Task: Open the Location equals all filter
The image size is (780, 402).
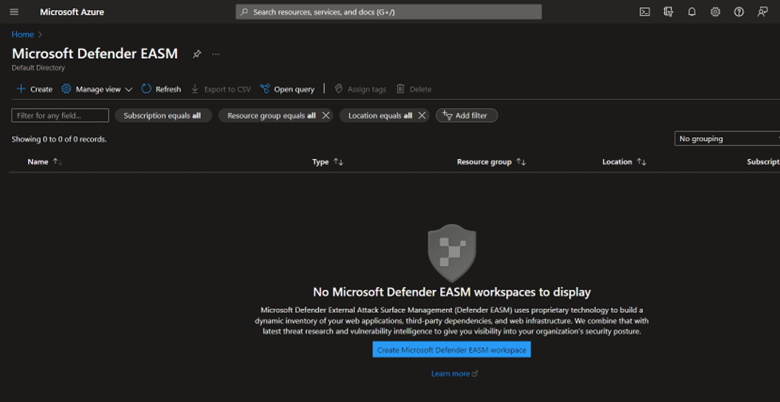Action: (x=380, y=115)
